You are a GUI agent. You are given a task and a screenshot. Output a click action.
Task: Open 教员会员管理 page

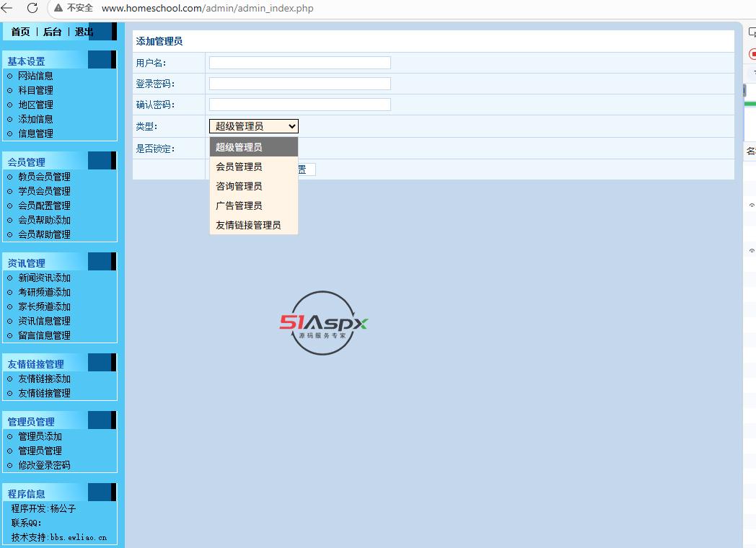(44, 177)
